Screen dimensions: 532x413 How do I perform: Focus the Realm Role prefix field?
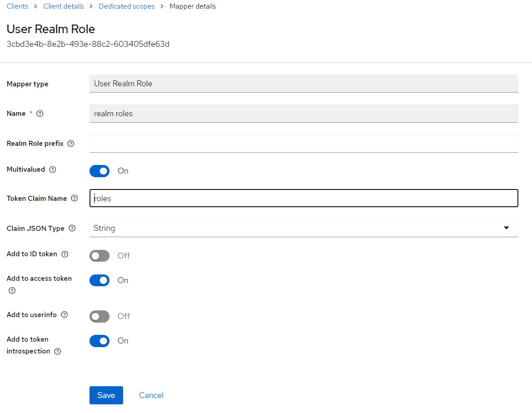(x=303, y=144)
